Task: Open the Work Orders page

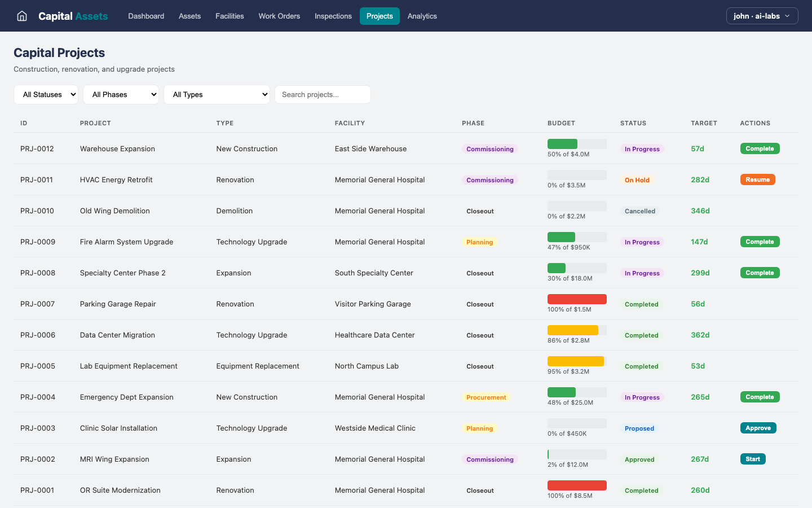Action: tap(279, 16)
